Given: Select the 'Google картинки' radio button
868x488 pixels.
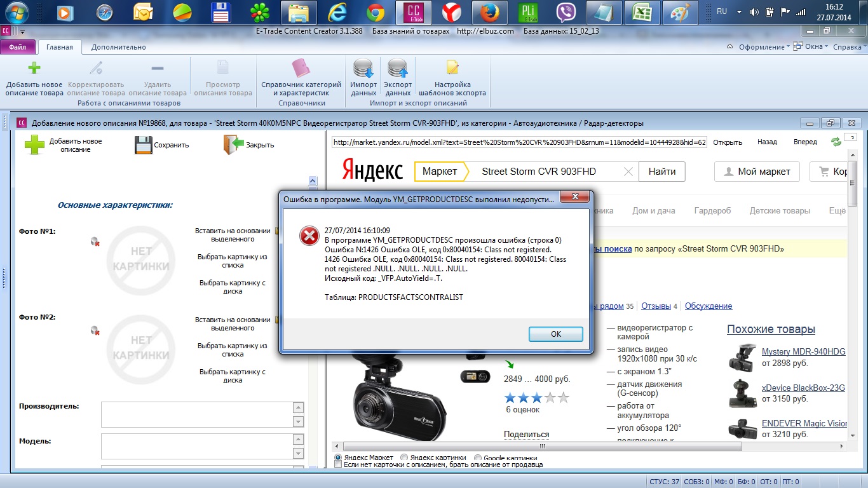Looking at the screenshot, I should coord(478,457).
